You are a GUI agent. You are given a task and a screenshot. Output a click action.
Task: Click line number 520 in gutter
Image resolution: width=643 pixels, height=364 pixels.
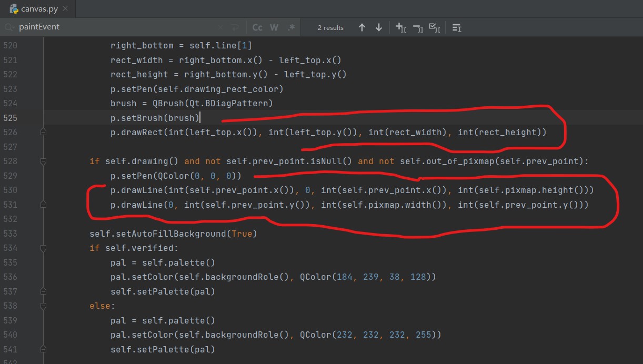click(x=10, y=45)
